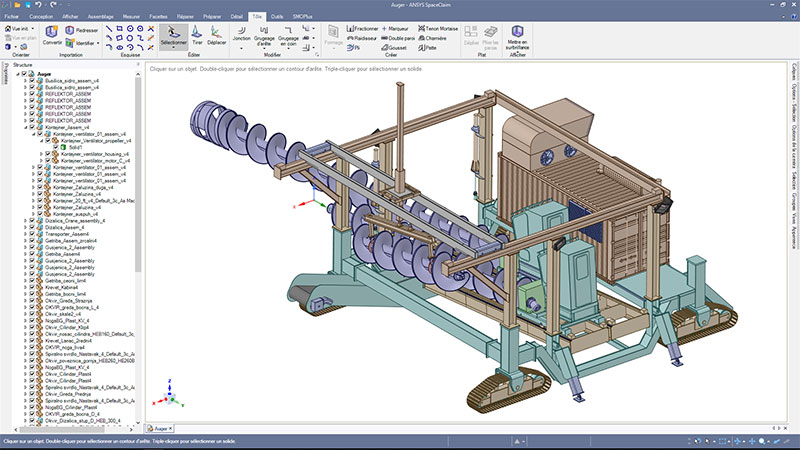Open the Fichier menu
The height and width of the screenshot is (450, 800).
pyautogui.click(x=14, y=17)
